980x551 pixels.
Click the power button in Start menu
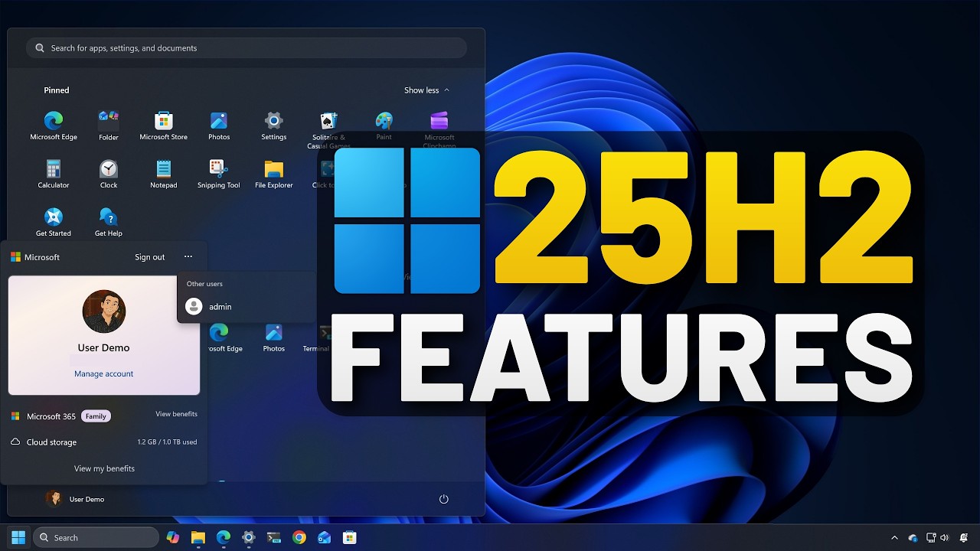443,499
